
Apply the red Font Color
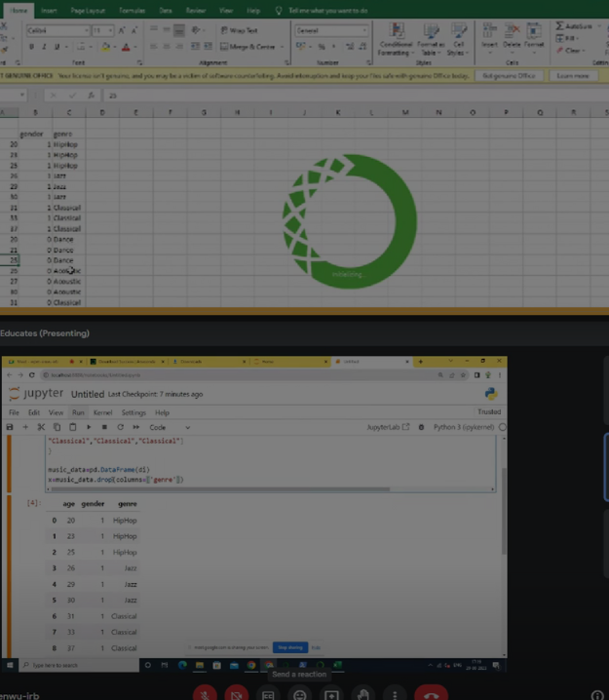tap(126, 47)
